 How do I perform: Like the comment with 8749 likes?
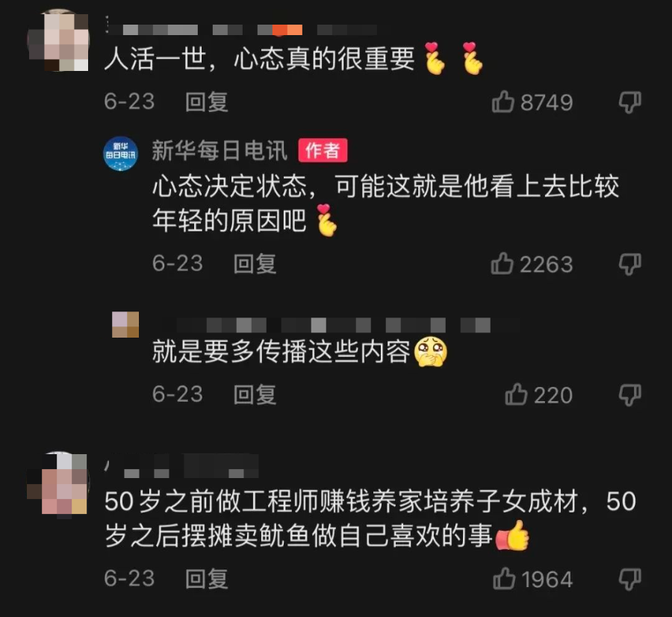pyautogui.click(x=503, y=102)
